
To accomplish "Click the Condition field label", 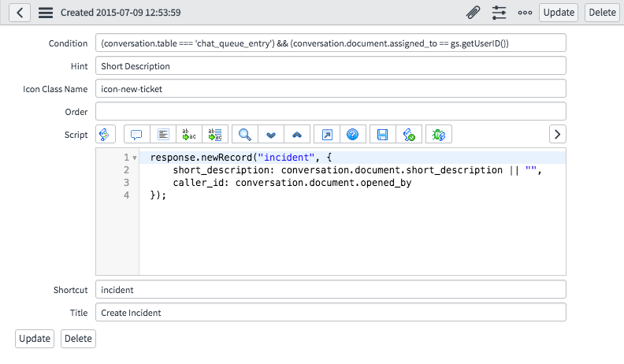I will click(x=68, y=43).
